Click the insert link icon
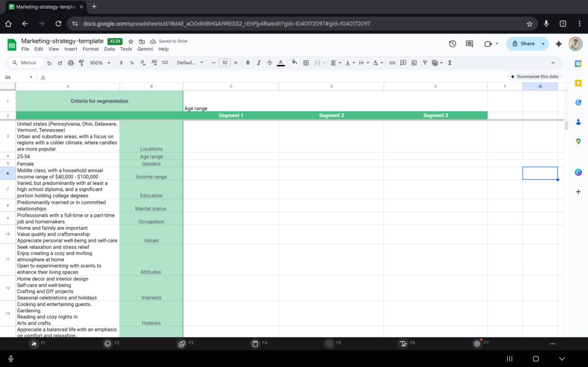The width and height of the screenshot is (588, 367). pos(392,63)
